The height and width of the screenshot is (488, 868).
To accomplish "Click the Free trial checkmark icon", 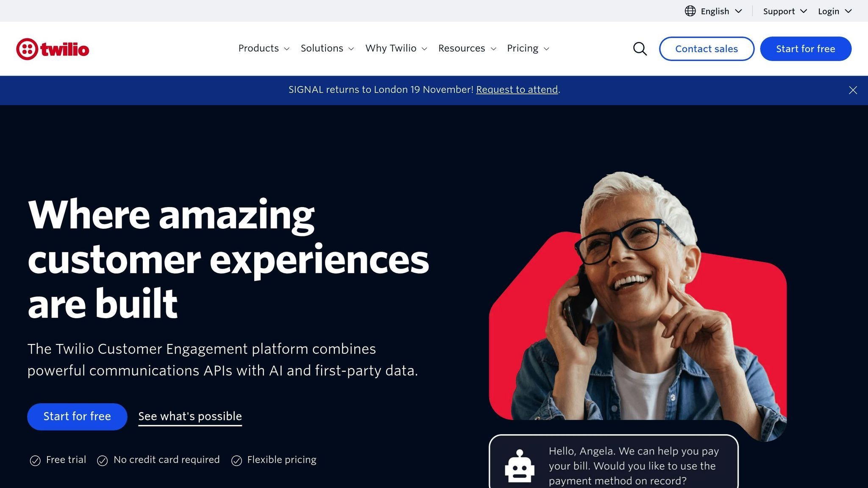I will tap(34, 460).
